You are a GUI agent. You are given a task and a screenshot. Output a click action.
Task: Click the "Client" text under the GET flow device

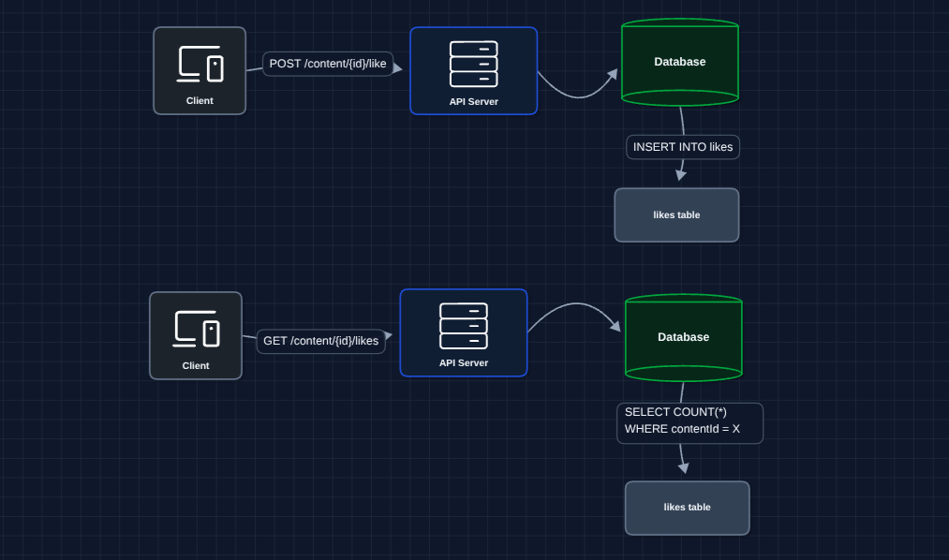[196, 366]
